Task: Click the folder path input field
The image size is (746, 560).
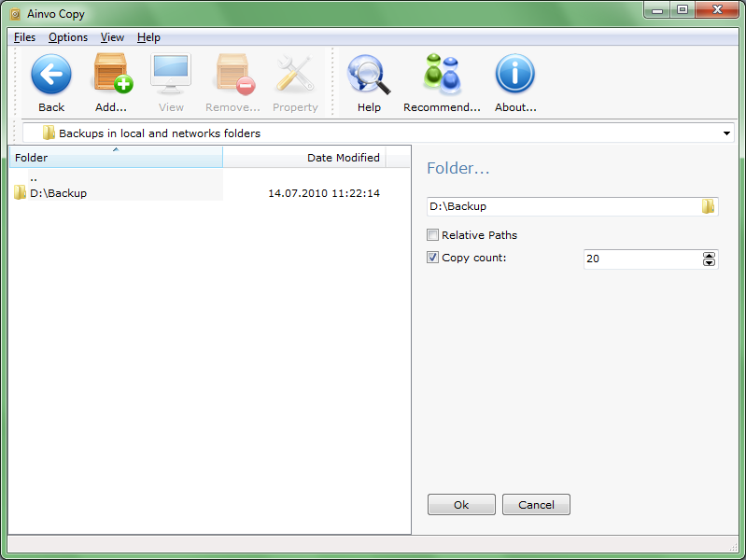Action: click(572, 206)
